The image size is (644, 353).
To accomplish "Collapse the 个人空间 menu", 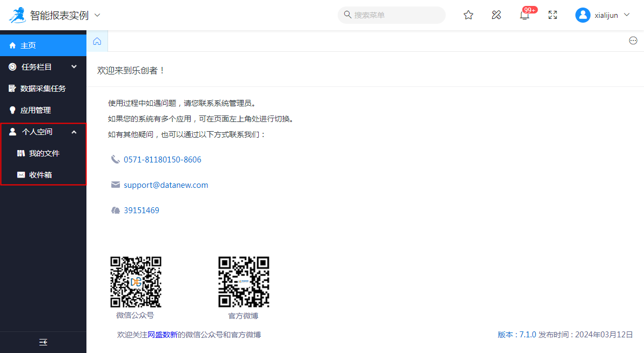I will [43, 132].
